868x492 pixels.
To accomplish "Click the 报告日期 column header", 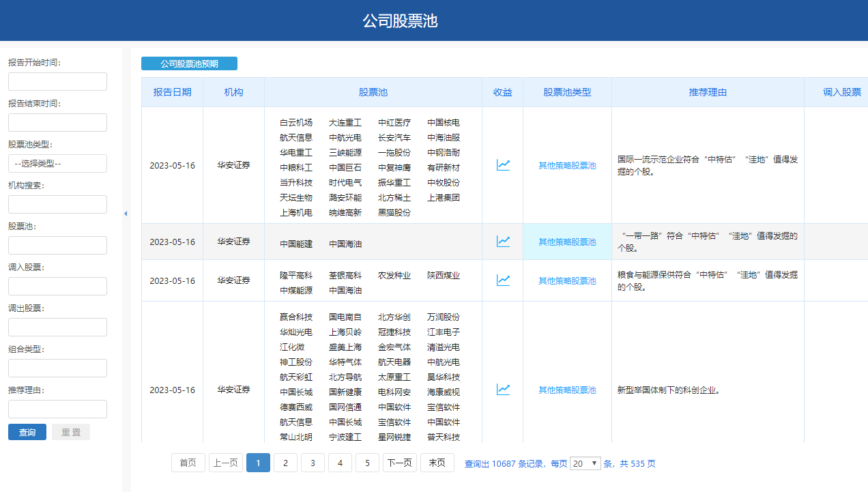I will (172, 92).
